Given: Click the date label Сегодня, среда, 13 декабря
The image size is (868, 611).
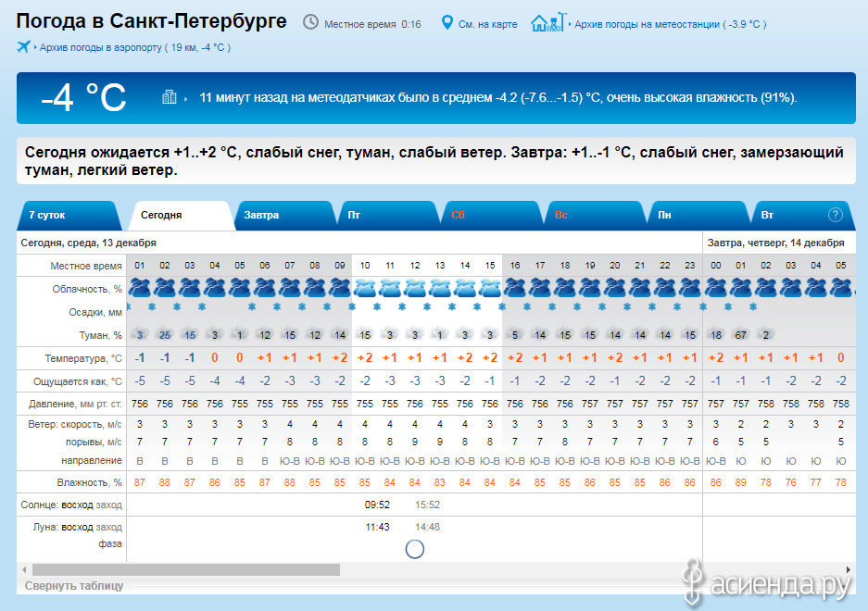Looking at the screenshot, I should pyautogui.click(x=89, y=243).
